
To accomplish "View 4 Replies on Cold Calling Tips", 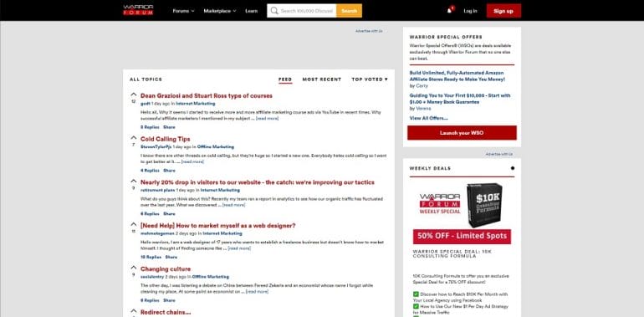I will coord(150,171).
